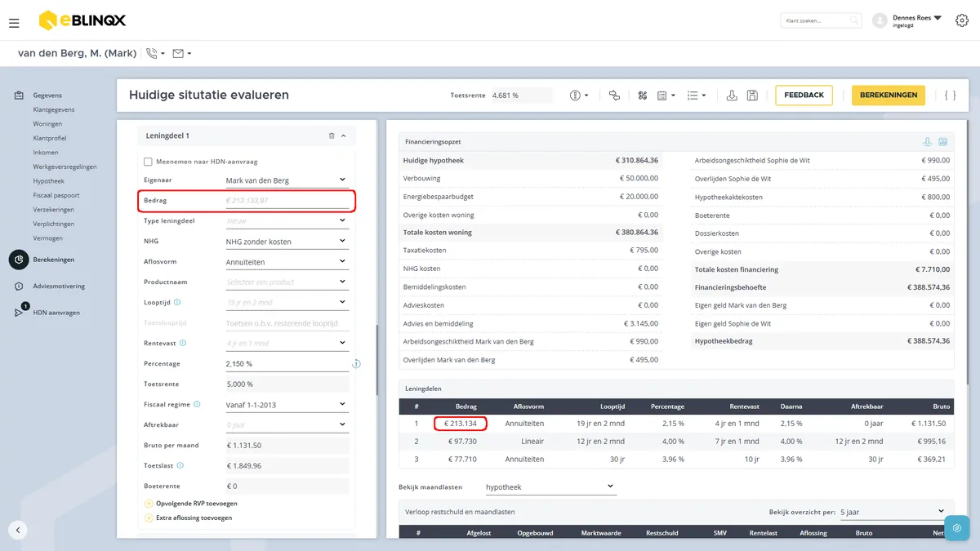Open the Bekijk maandlasten dropdown
The width and height of the screenshot is (980, 551).
[550, 487]
